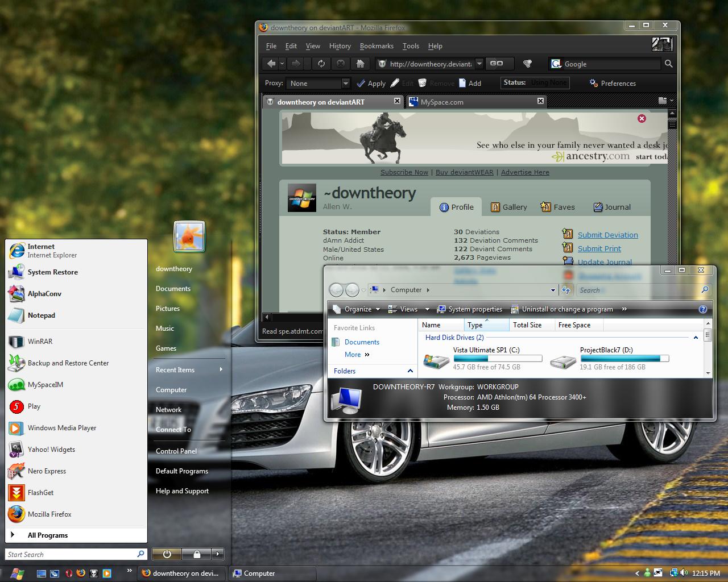The height and width of the screenshot is (582, 728).
Task: Click the Firefox Stop loading button
Action: pyautogui.click(x=341, y=64)
